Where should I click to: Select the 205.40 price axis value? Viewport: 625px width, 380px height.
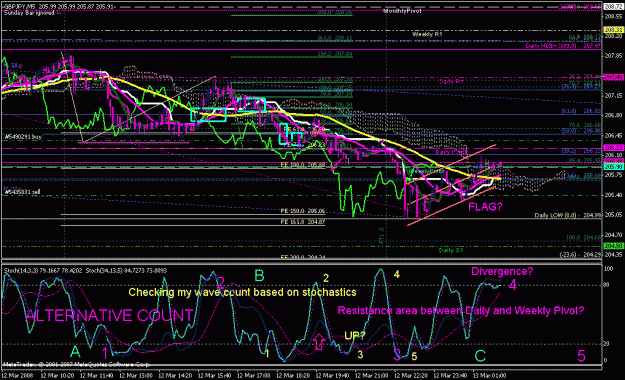613,195
